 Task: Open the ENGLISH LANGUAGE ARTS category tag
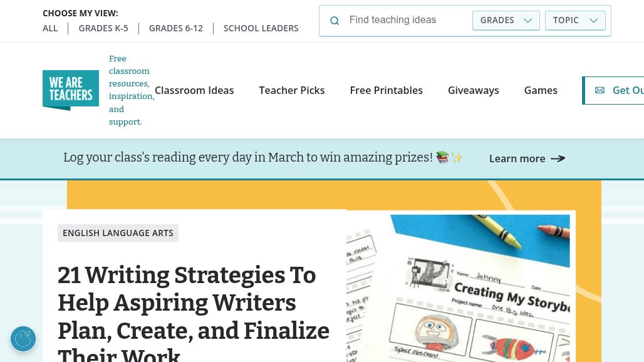[x=118, y=233]
